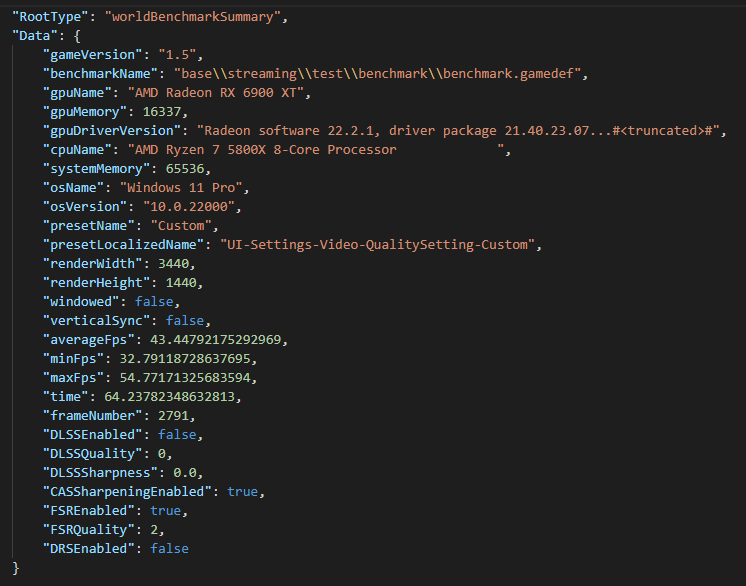Click the systemMemory value 65536
This screenshot has height=586, width=746.
click(x=185, y=169)
